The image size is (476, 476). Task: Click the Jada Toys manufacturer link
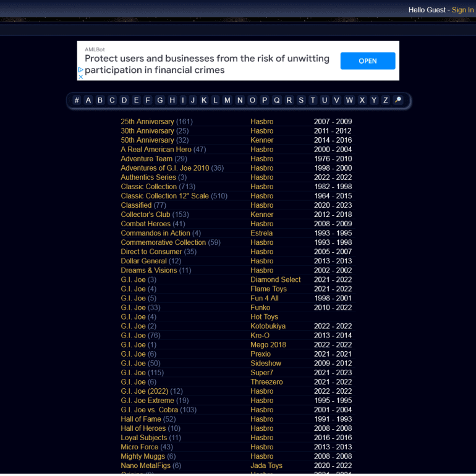coord(266,465)
